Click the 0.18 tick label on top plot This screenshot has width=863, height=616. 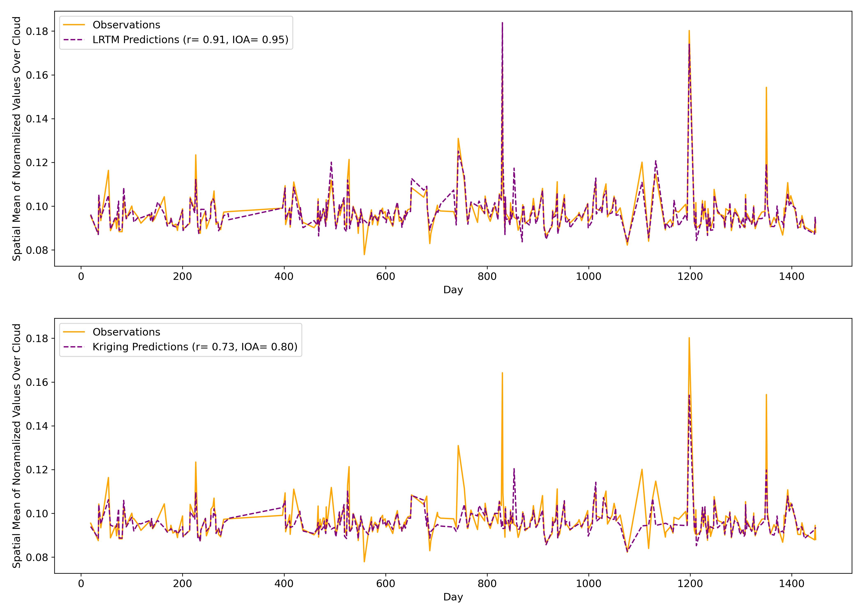pos(38,31)
